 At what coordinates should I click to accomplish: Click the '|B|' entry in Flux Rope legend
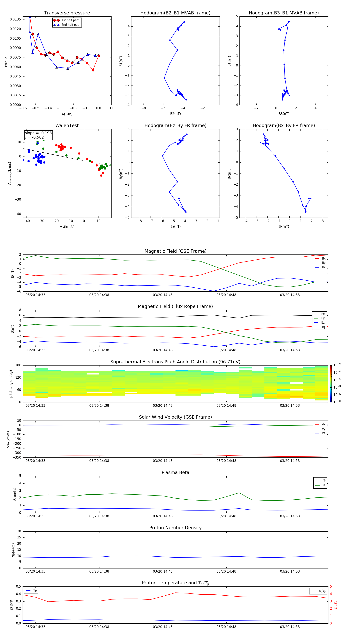pyautogui.click(x=320, y=327)
